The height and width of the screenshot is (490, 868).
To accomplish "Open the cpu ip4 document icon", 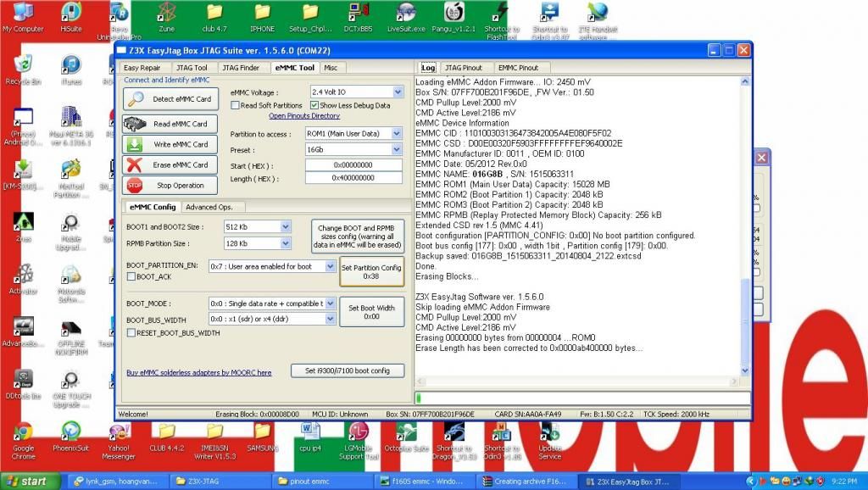I will point(310,437).
